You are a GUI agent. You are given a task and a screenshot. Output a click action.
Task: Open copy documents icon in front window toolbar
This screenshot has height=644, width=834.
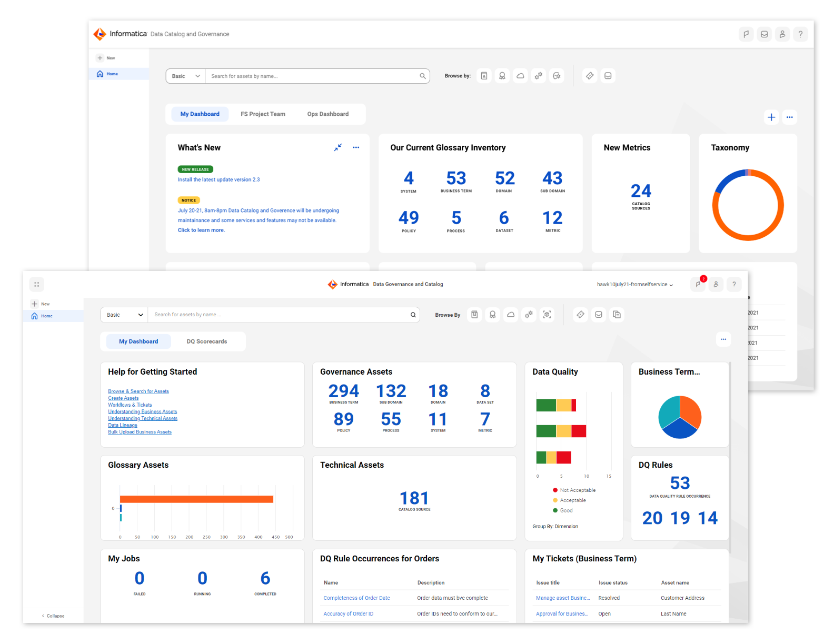point(617,315)
